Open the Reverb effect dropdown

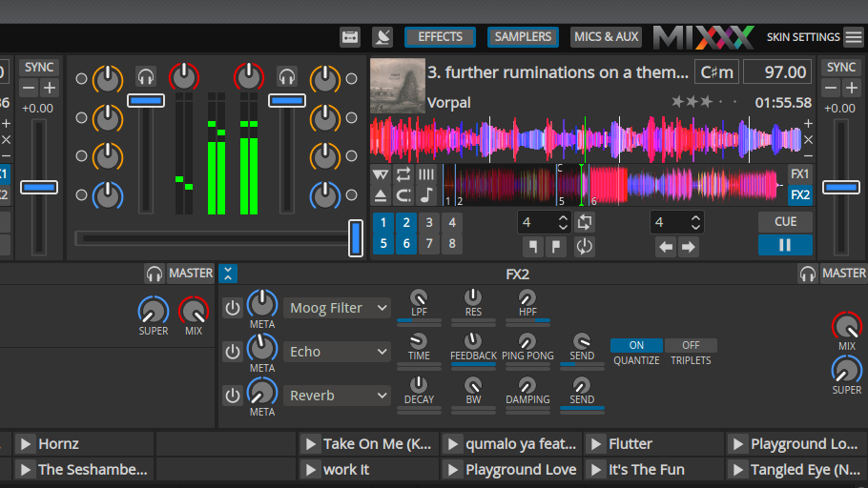click(x=337, y=396)
